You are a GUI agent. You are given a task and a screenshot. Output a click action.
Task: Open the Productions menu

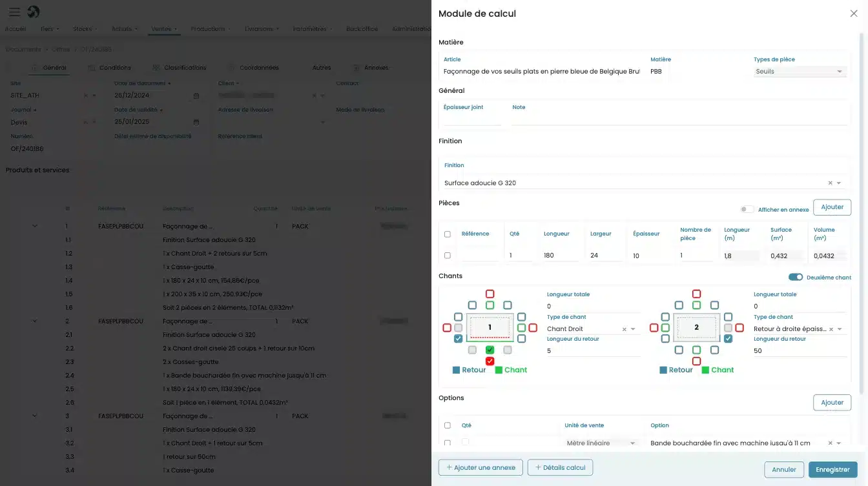pos(211,29)
